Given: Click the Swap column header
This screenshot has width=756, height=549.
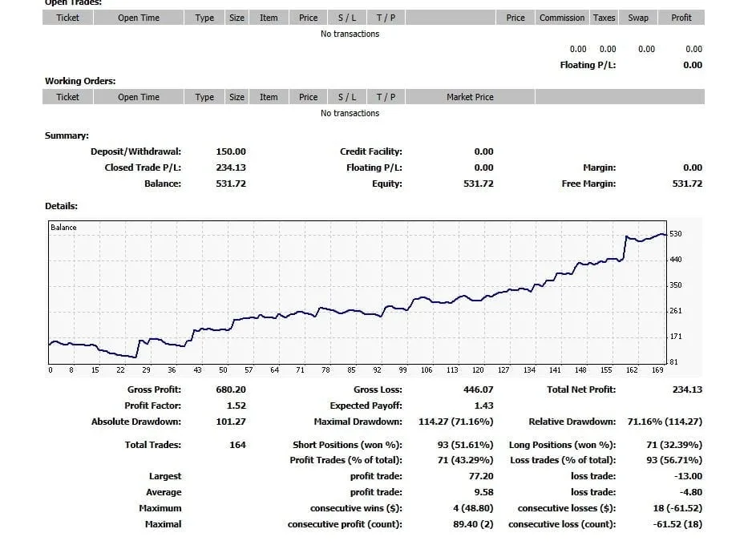Looking at the screenshot, I should coord(638,17).
